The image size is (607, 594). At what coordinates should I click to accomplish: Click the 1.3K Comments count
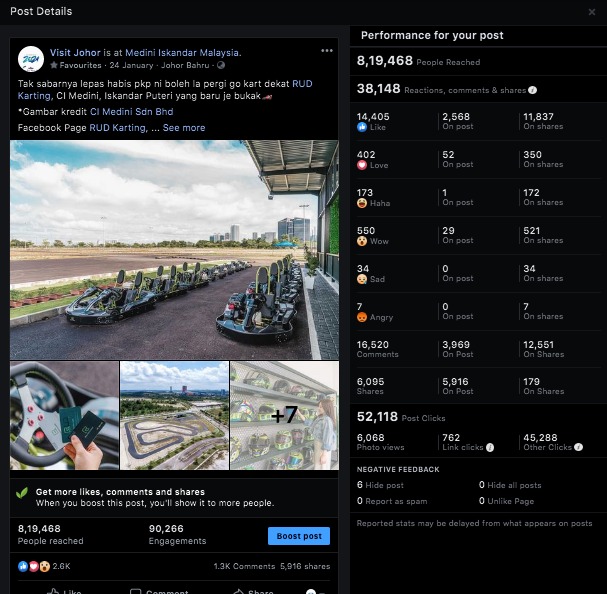point(244,567)
